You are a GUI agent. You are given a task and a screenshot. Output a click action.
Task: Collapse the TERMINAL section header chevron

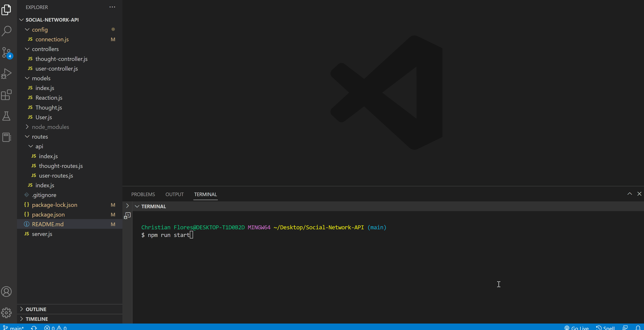point(137,206)
